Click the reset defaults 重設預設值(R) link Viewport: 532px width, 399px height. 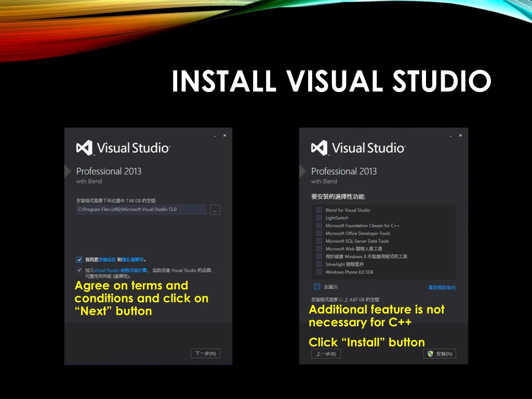tap(442, 288)
